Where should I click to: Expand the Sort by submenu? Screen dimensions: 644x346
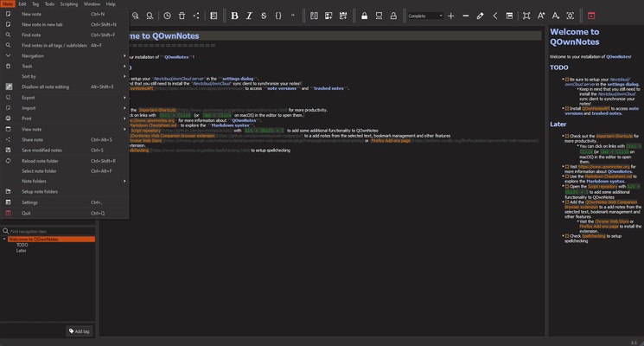(65, 76)
